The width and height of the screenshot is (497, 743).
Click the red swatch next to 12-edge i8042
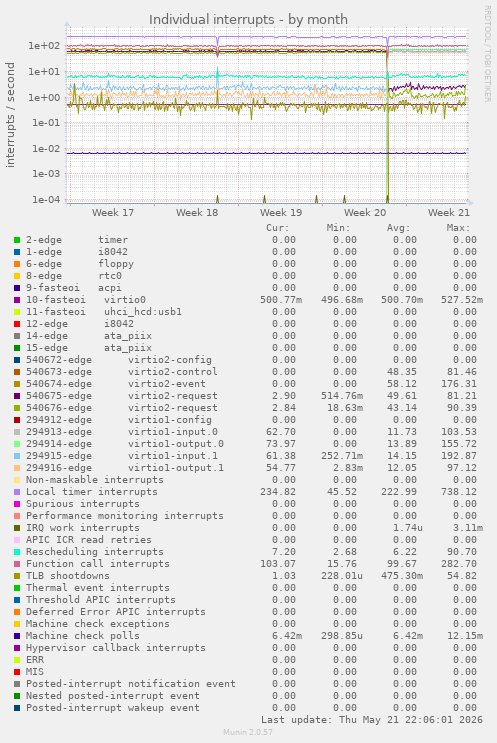point(17,324)
